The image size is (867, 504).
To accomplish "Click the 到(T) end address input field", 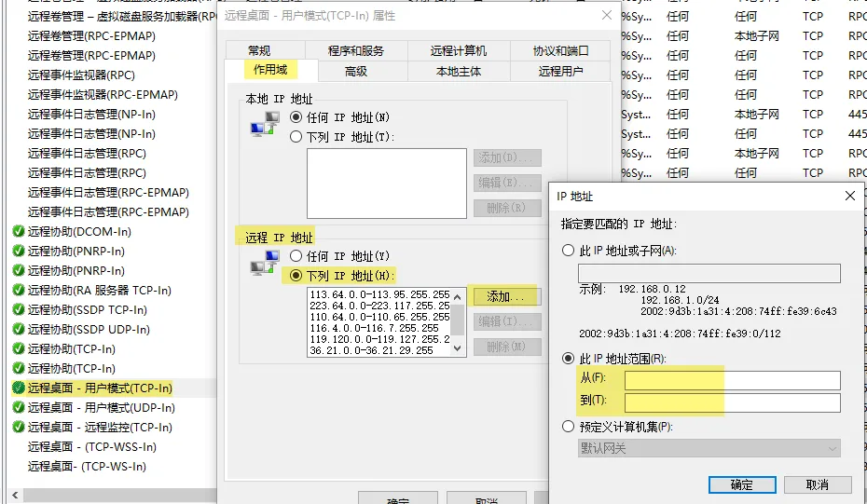I will coord(732,402).
